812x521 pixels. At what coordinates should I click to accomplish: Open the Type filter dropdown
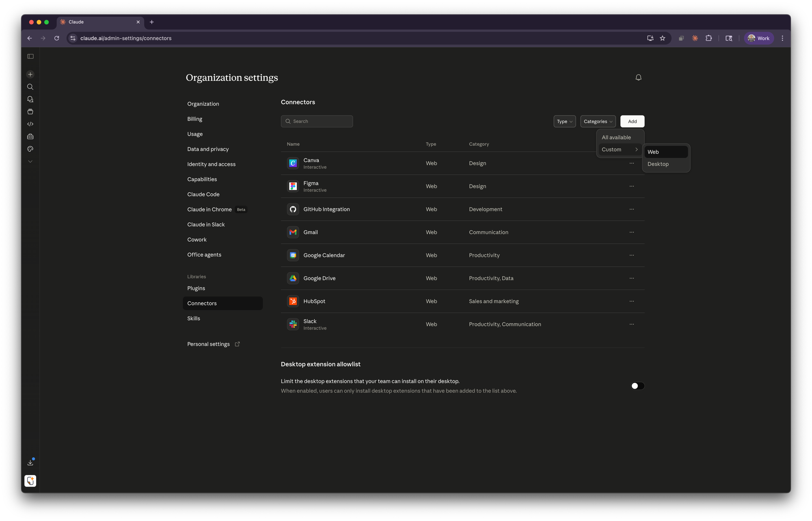564,121
